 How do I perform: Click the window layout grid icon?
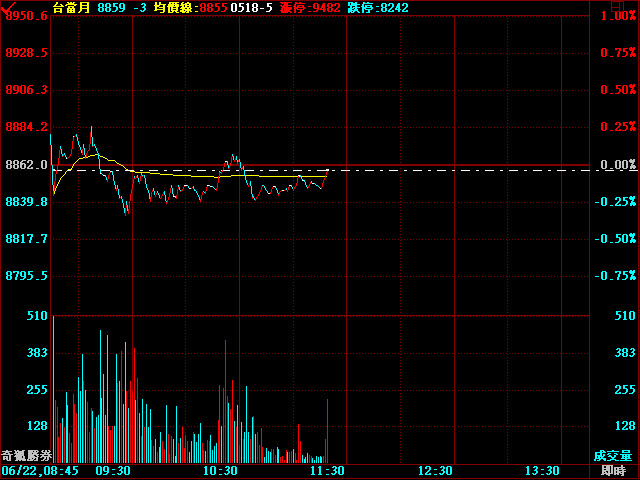tap(618, 6)
